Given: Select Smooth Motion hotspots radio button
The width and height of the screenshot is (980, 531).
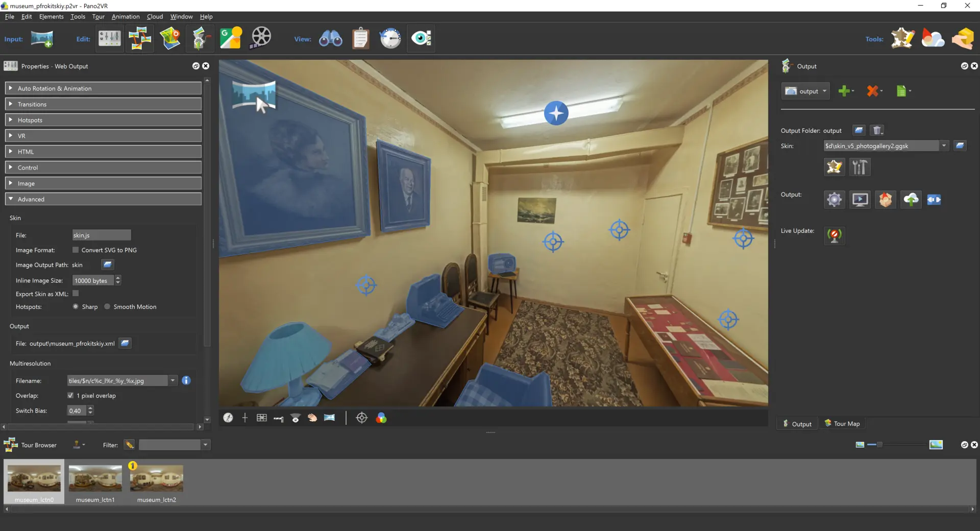Looking at the screenshot, I should [107, 307].
